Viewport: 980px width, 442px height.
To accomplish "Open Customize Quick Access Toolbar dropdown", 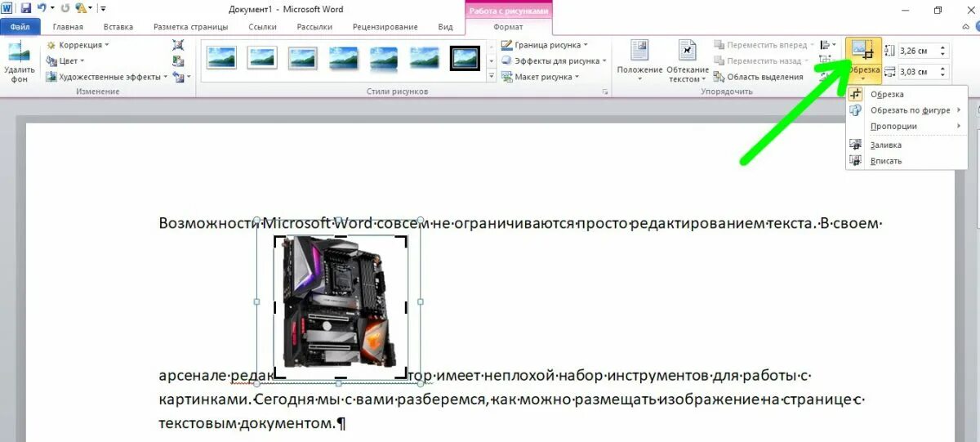I will (x=104, y=8).
